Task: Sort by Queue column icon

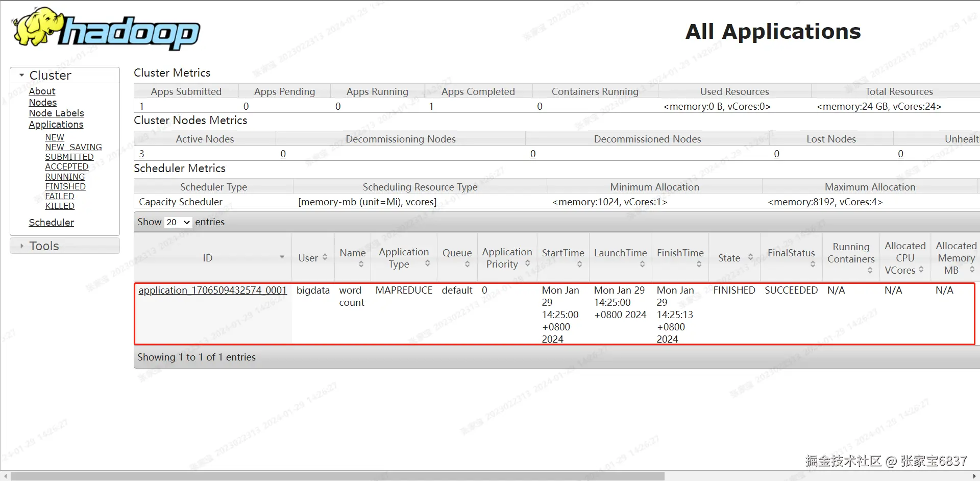Action: tap(467, 264)
